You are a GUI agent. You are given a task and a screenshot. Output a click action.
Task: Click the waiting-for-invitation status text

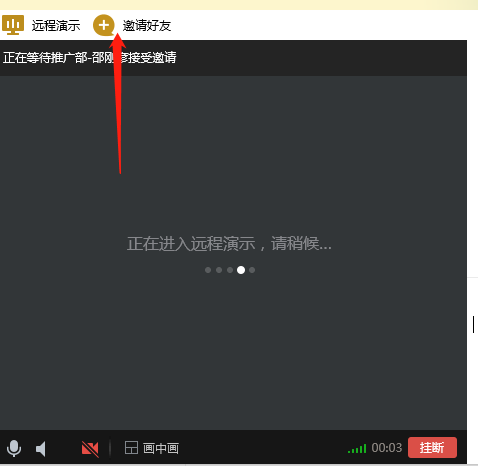point(89,58)
